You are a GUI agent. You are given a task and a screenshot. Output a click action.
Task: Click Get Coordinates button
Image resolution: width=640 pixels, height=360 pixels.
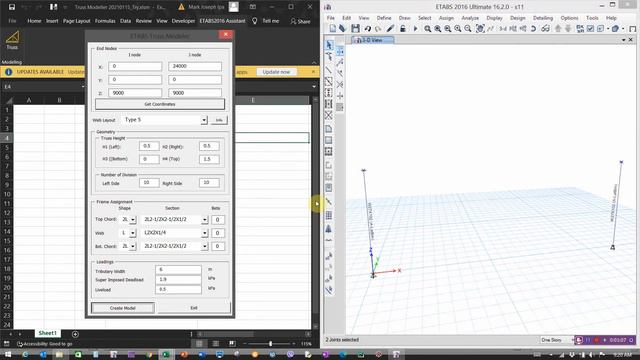[x=160, y=104]
